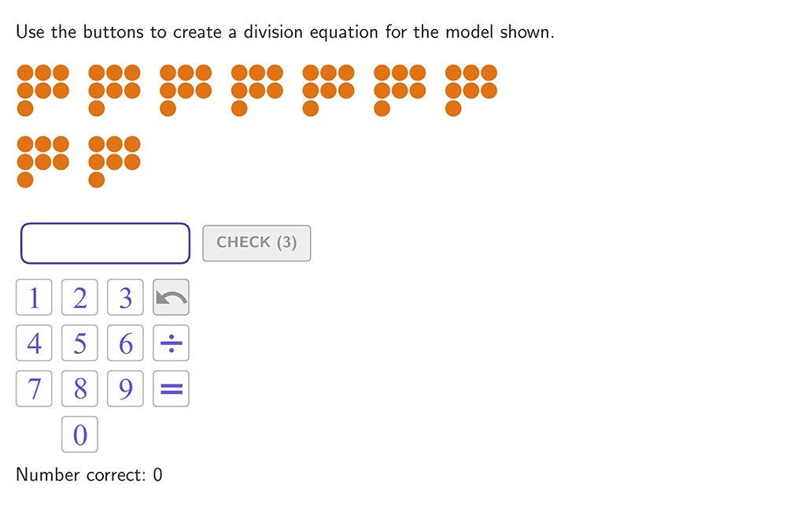Viewport: 812px width, 508px height.
Task: Tap the number 7 button
Action: (34, 388)
